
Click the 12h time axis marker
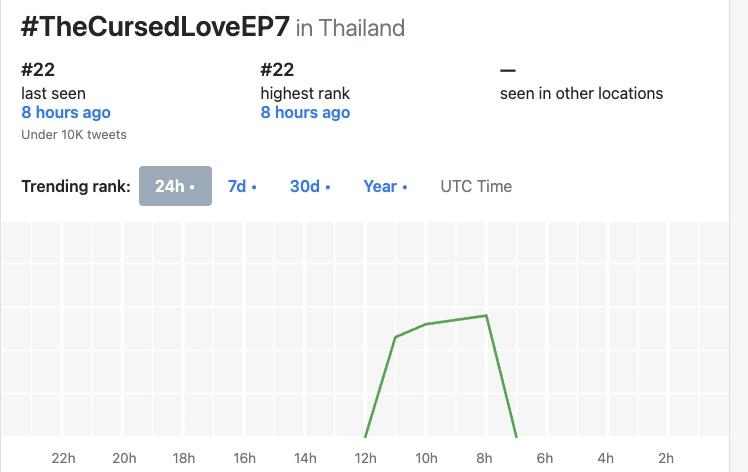pyautogui.click(x=365, y=458)
